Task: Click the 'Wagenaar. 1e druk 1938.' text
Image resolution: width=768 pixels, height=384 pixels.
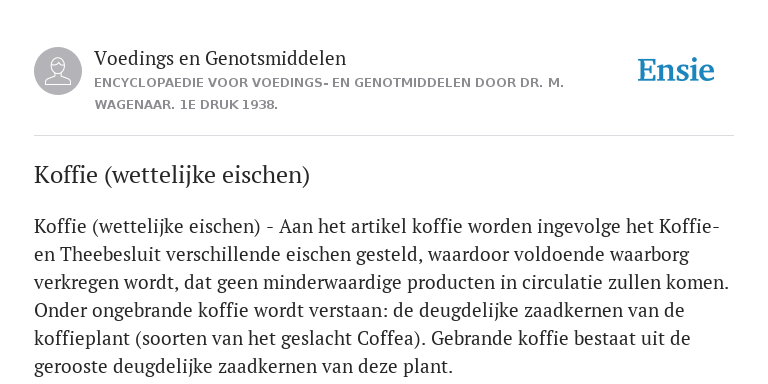Action: pyautogui.click(x=186, y=105)
